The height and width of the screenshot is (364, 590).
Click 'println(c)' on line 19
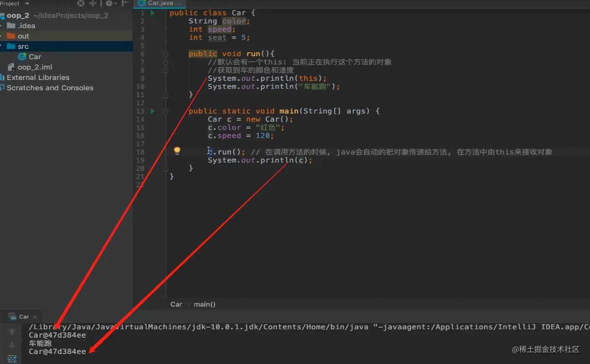284,160
